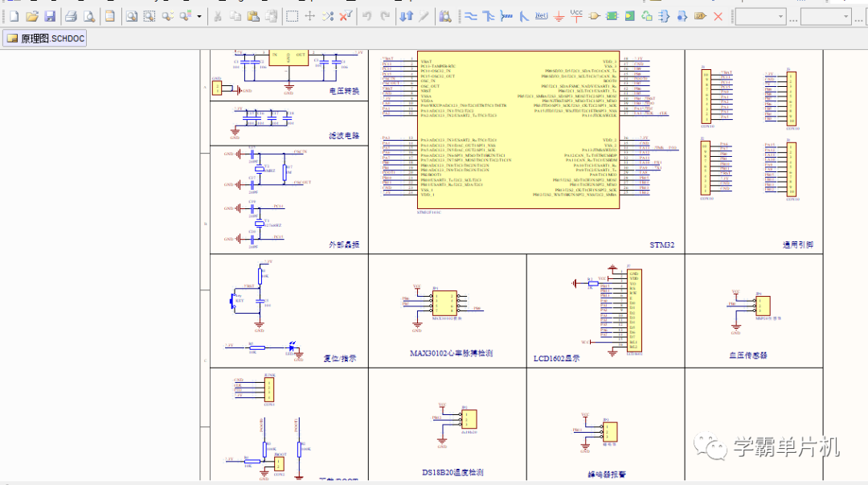868x485 pixels.
Task: Open the first empty combo box on the toolbar
Action: (x=760, y=17)
